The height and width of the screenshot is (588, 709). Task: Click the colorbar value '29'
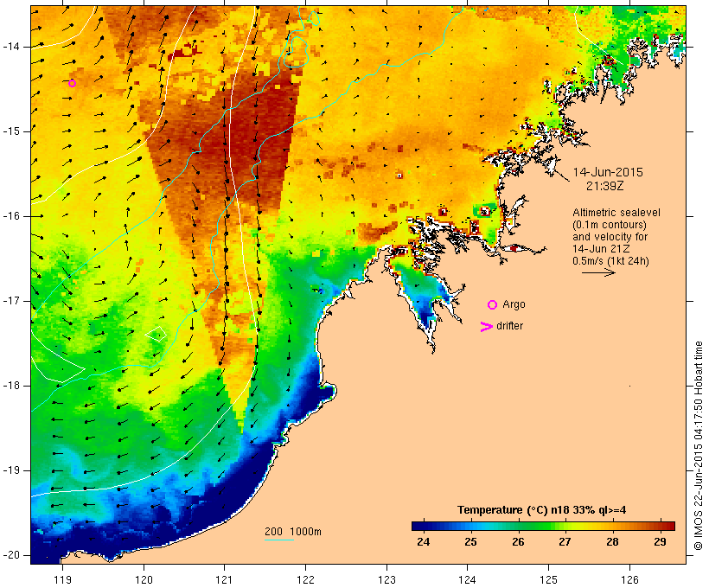coord(660,541)
